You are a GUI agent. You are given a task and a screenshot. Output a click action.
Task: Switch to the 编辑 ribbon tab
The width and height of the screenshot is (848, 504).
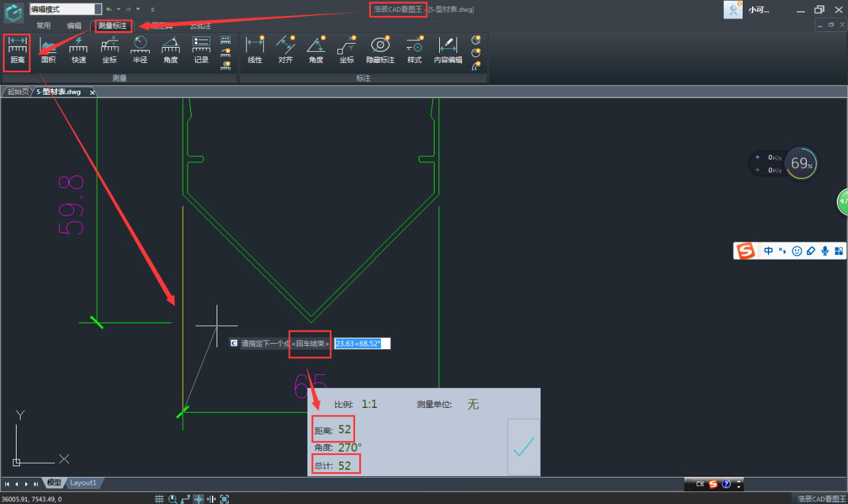click(74, 25)
